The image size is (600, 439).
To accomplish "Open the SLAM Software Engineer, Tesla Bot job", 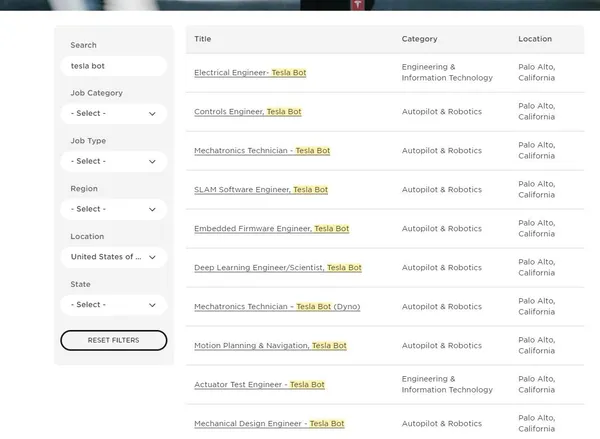I will [x=261, y=190].
